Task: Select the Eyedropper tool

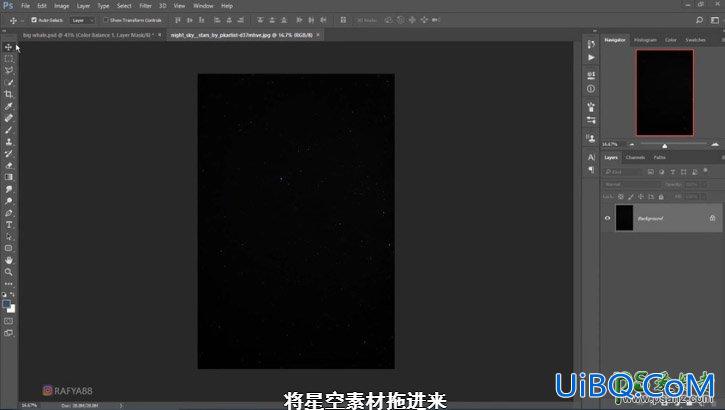Action: coord(8,106)
